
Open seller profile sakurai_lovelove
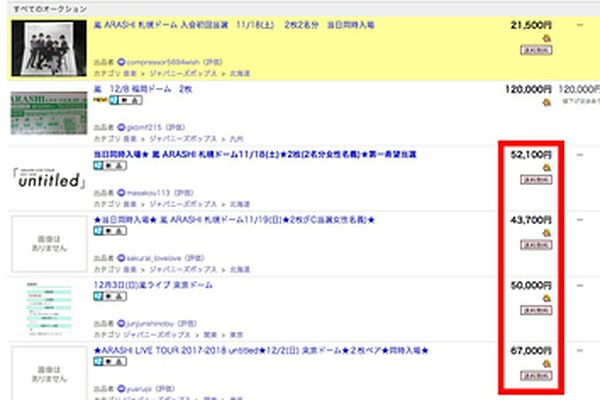coord(154,258)
